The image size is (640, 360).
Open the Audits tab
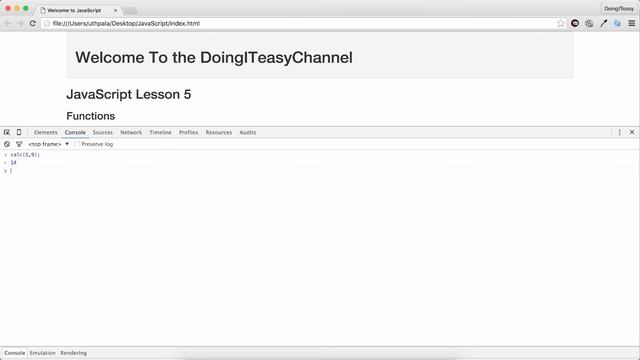[x=248, y=132]
